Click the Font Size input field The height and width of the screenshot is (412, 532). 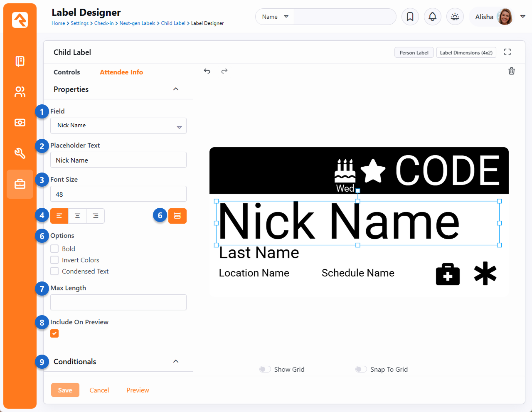[118, 194]
